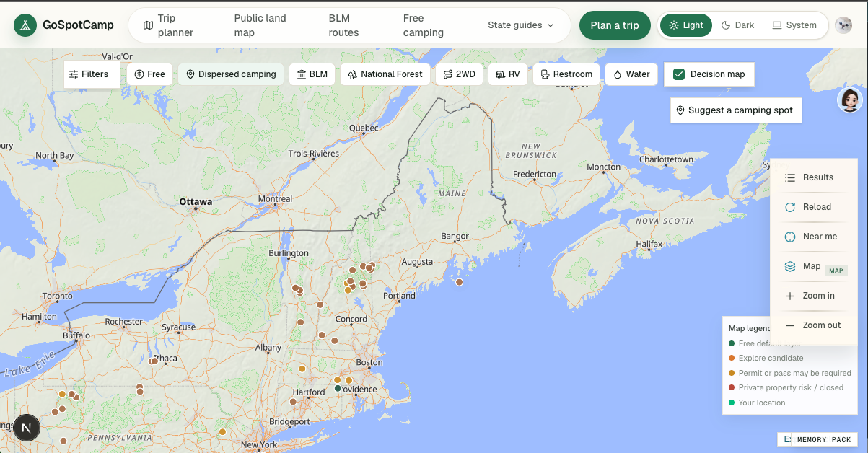Image resolution: width=868 pixels, height=453 pixels.
Task: Click Explore candidate legend entry
Action: (766, 359)
